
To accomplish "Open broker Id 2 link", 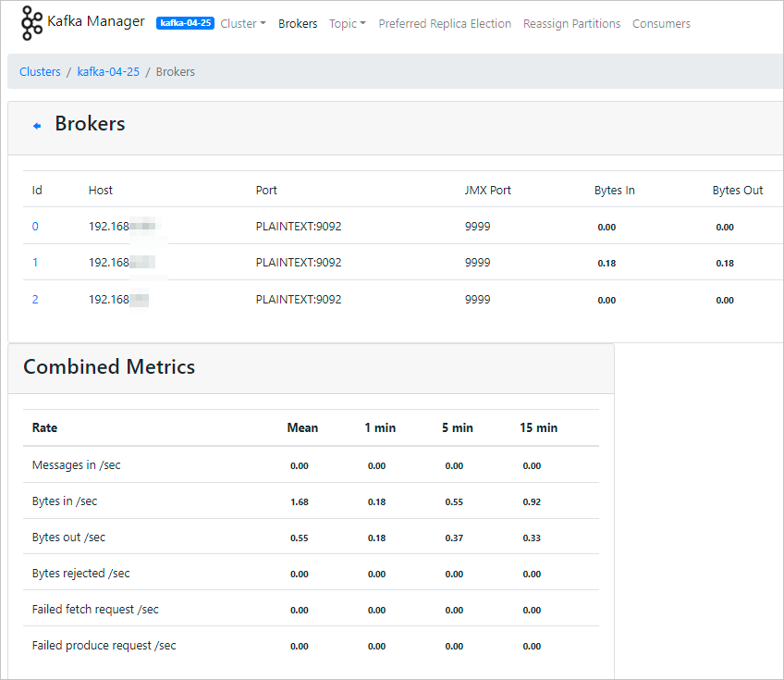I will coord(35,299).
